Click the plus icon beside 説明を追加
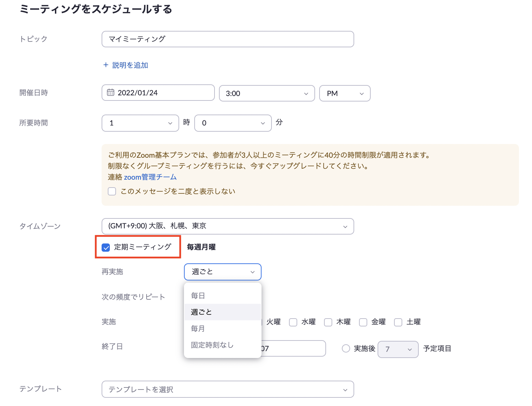Viewport: 532px width, 406px height. point(106,65)
